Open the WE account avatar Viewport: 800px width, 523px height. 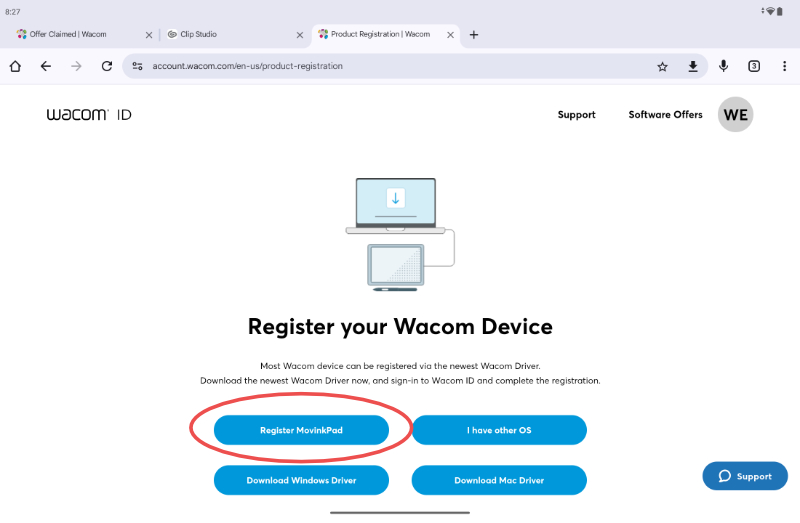tap(735, 114)
